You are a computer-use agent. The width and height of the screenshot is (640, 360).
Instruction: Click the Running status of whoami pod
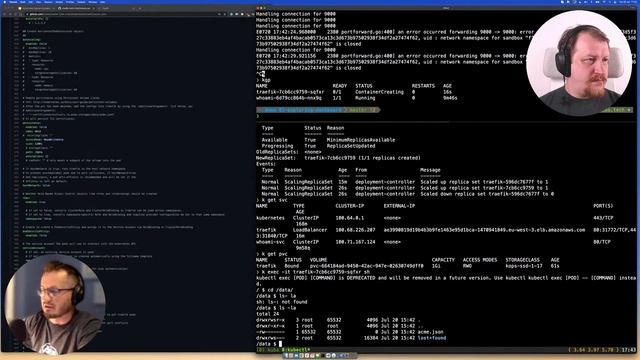(365, 98)
